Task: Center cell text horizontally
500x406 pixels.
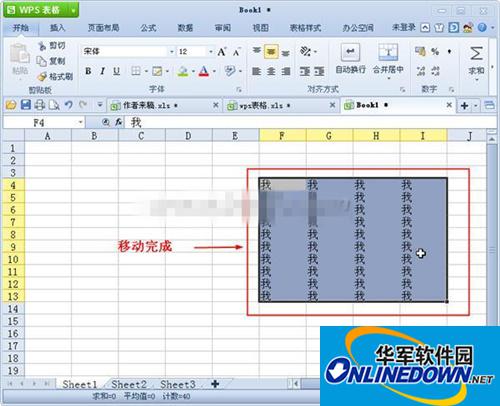Action: 271,71
